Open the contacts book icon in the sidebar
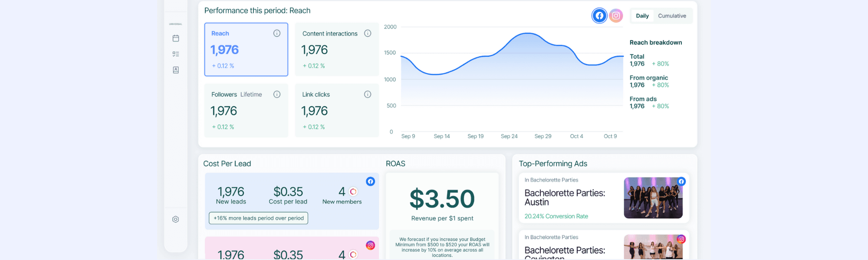868x260 pixels. point(176,70)
